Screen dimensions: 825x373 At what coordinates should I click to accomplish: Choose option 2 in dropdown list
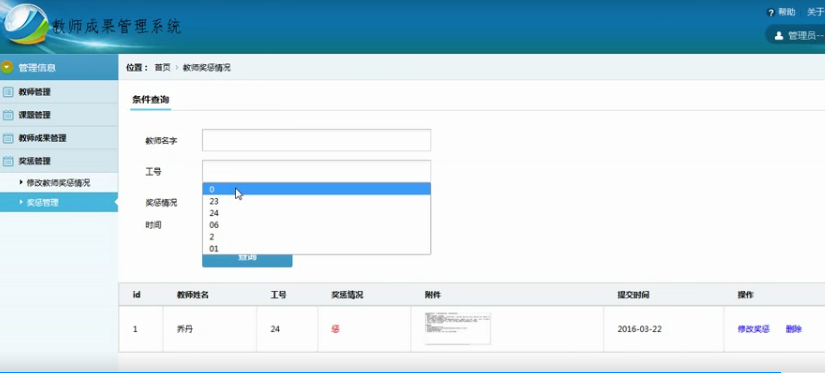tap(316, 237)
